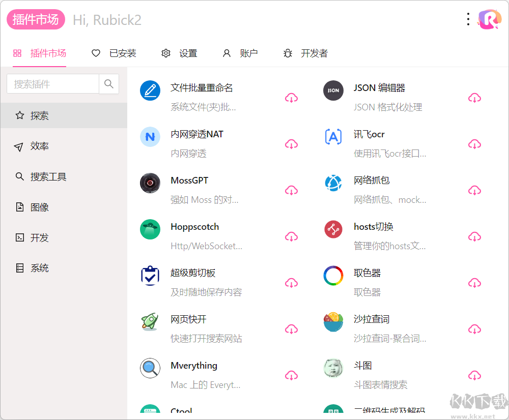Viewport: 509px width, 420px height.
Task: Select the 图像 sidebar category
Action: coord(64,207)
